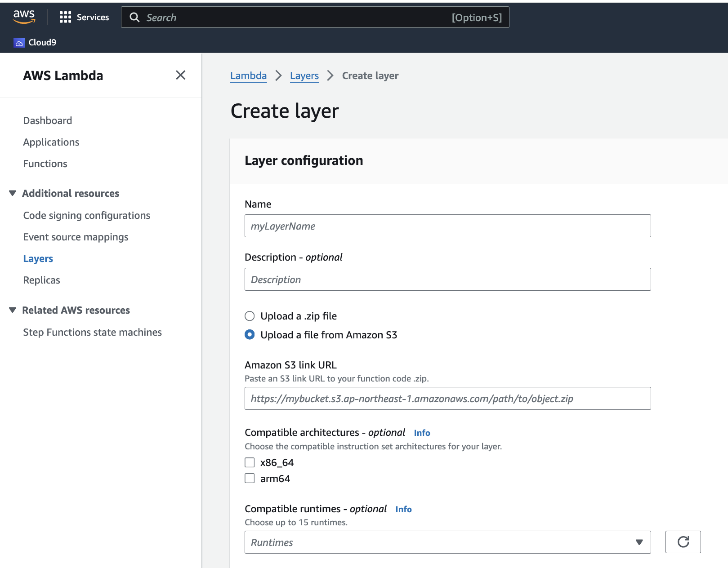
Task: Go to the Dashboard sidebar entry
Action: point(47,120)
